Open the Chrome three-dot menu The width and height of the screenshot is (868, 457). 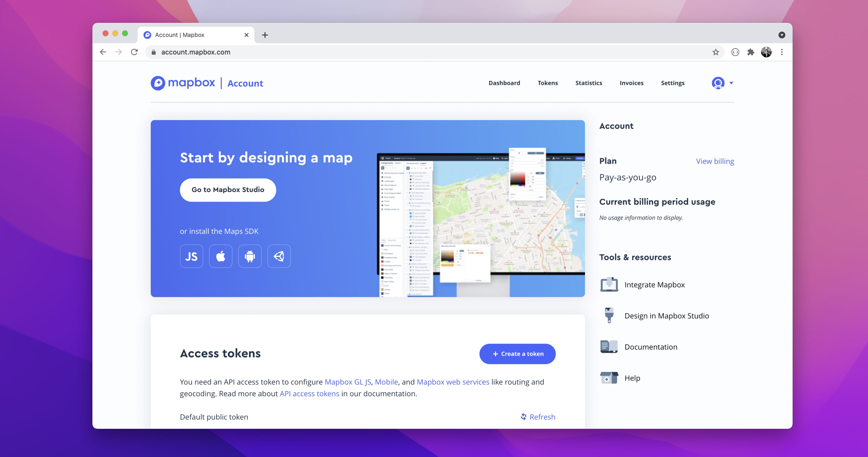pos(782,52)
